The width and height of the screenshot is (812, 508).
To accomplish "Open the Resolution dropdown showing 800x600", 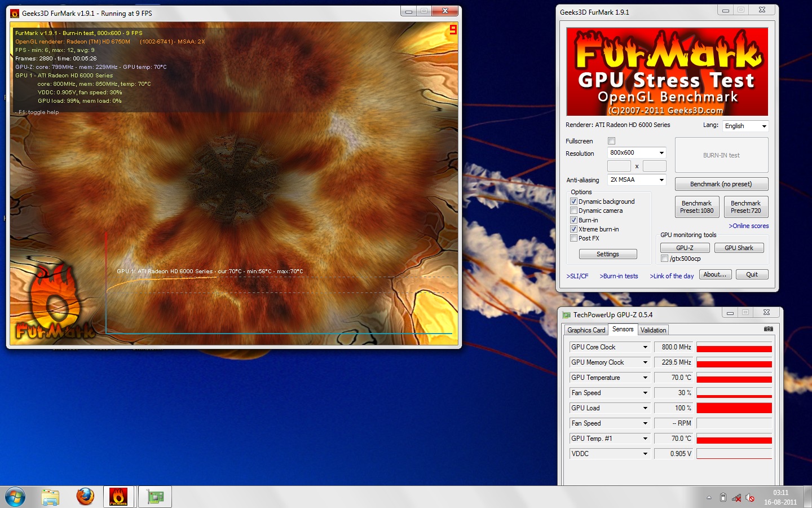I will [x=637, y=153].
